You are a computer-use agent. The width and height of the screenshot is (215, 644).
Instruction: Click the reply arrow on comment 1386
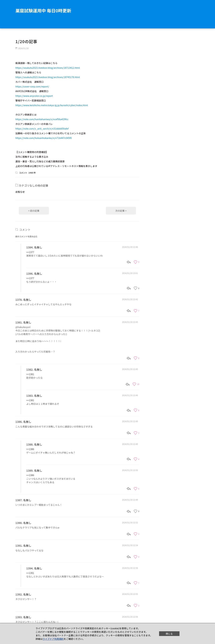[x=129, y=433]
